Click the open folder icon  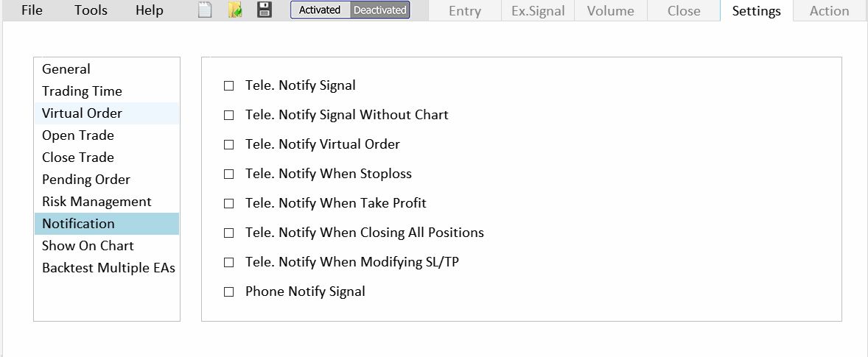235,10
